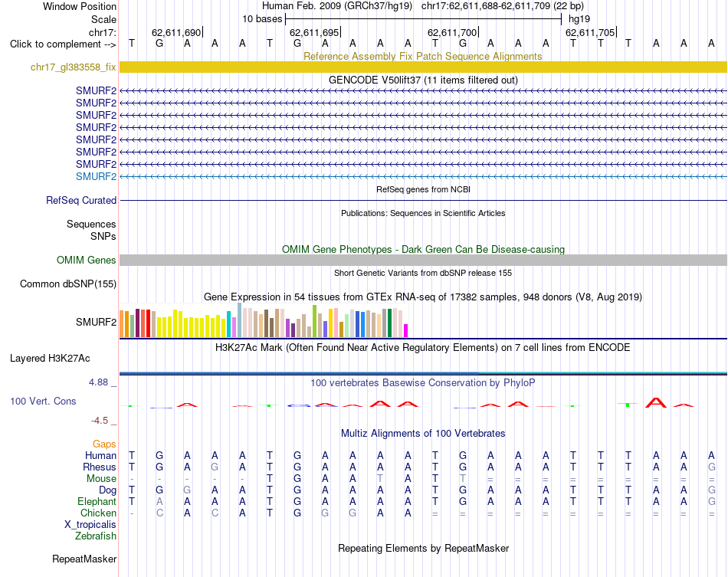Click the 100 Vert. Cons label
Image resolution: width=728 pixels, height=577 pixels.
coord(43,401)
